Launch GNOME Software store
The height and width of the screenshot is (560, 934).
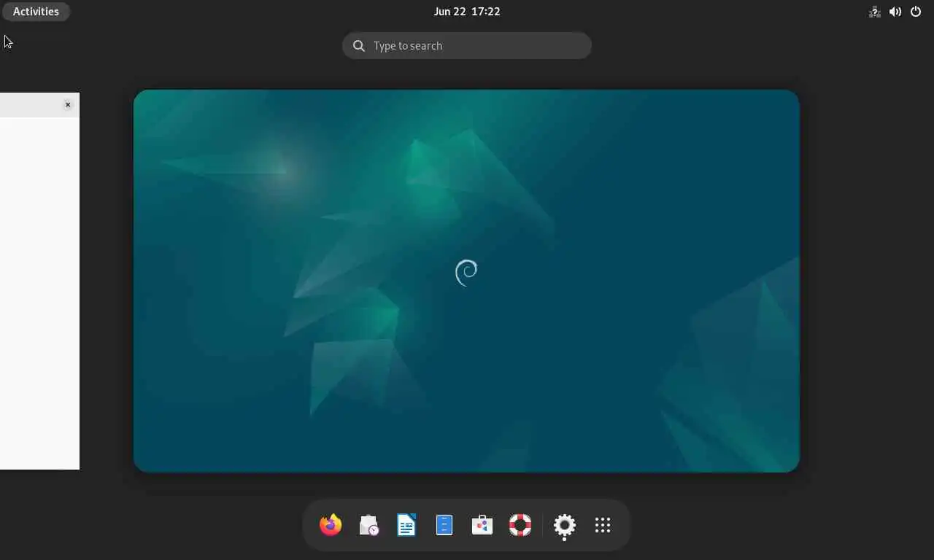coord(482,525)
